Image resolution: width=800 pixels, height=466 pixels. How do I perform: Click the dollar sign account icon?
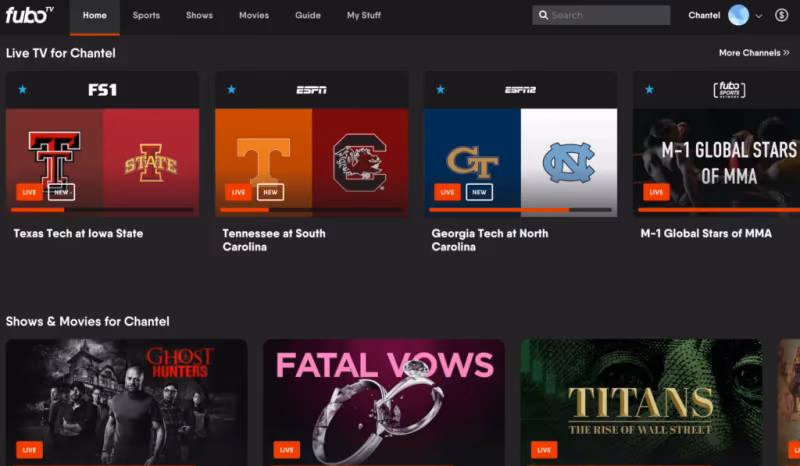(x=781, y=15)
